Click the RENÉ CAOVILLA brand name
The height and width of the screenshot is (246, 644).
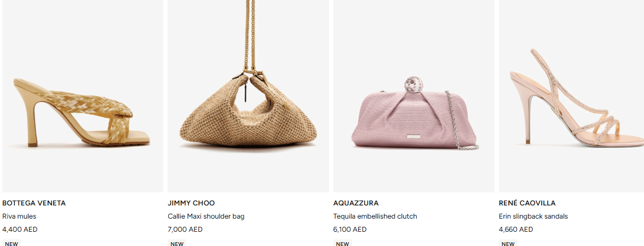(x=527, y=203)
